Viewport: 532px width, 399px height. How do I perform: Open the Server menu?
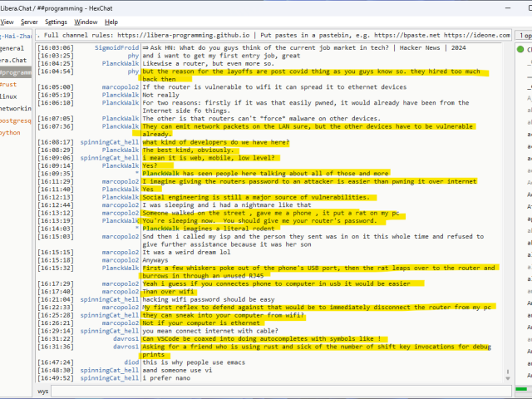click(x=29, y=22)
